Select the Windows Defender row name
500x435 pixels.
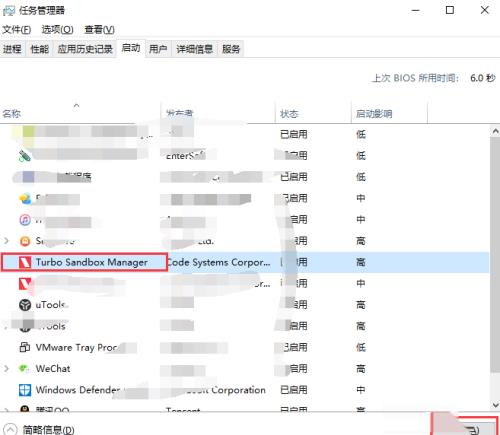pyautogui.click(x=78, y=390)
